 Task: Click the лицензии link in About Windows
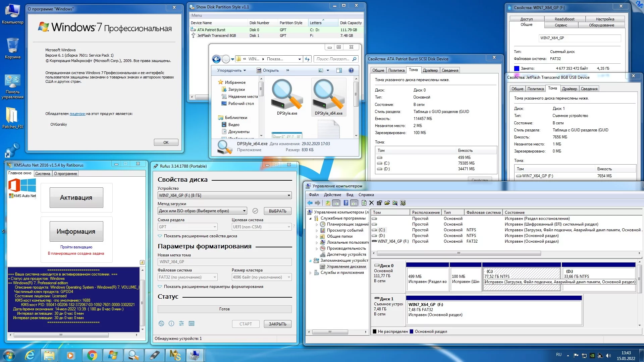click(77, 114)
